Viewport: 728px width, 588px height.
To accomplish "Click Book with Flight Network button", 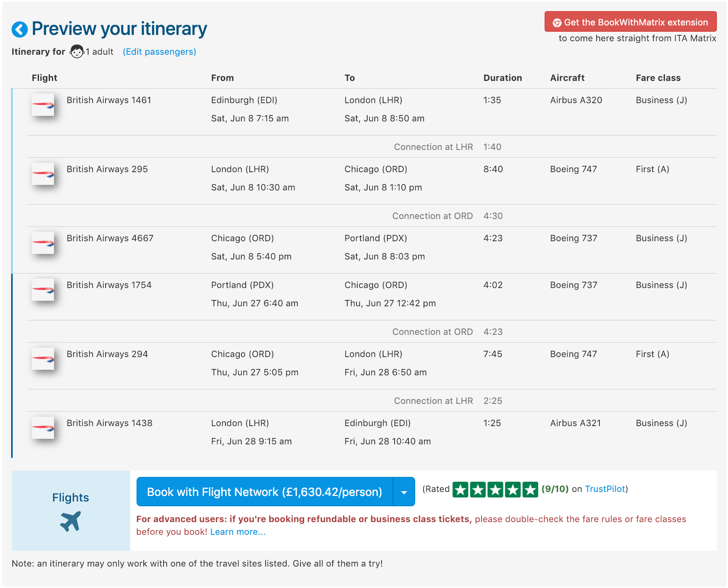I will [x=265, y=492].
